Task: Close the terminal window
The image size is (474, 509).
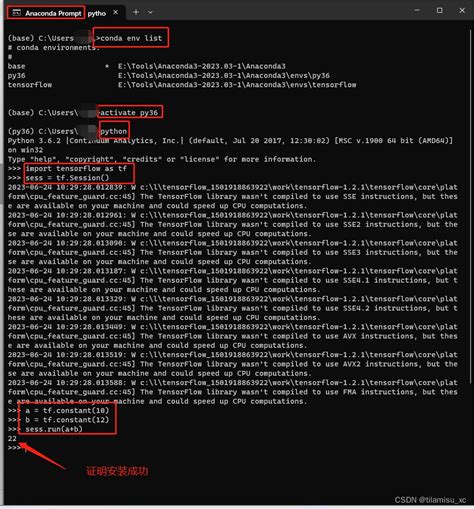Action: pyautogui.click(x=462, y=11)
